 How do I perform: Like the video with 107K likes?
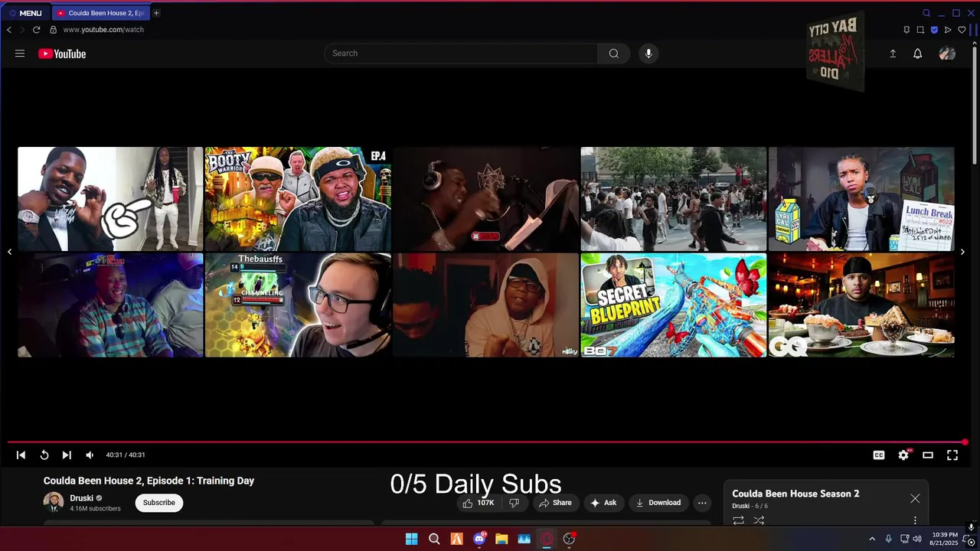478,503
